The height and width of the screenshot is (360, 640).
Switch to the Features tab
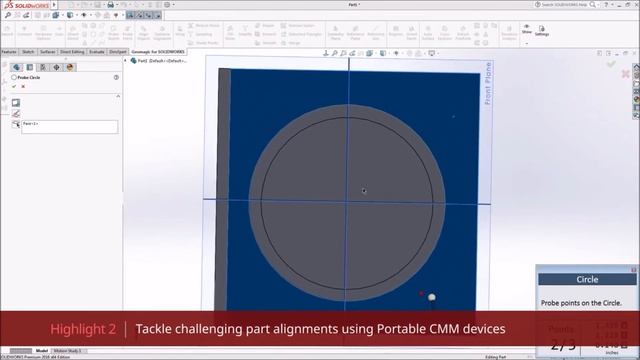point(9,52)
